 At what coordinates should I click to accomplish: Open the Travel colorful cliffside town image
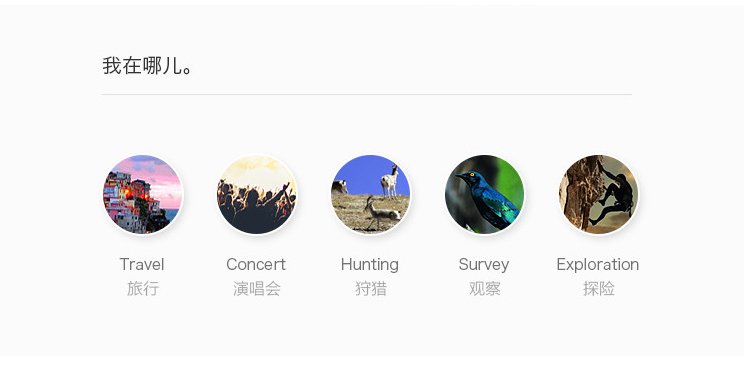coord(143,194)
